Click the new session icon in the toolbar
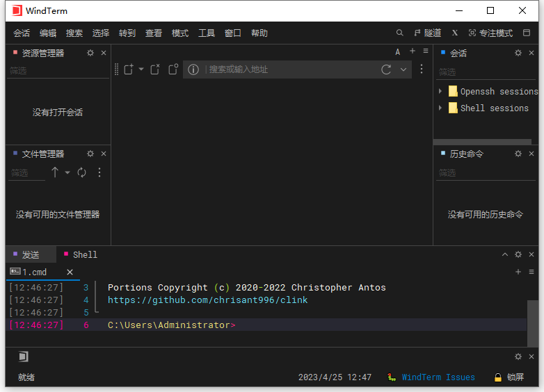 click(129, 70)
